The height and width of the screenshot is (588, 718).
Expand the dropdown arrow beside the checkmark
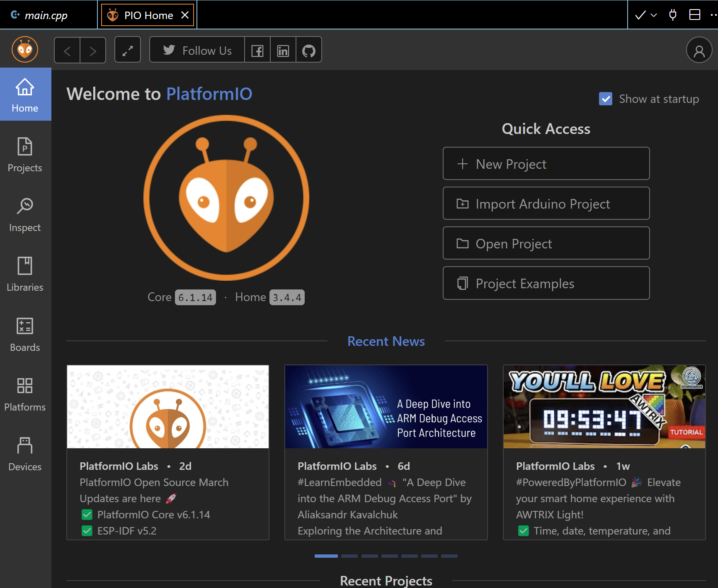[x=654, y=15]
